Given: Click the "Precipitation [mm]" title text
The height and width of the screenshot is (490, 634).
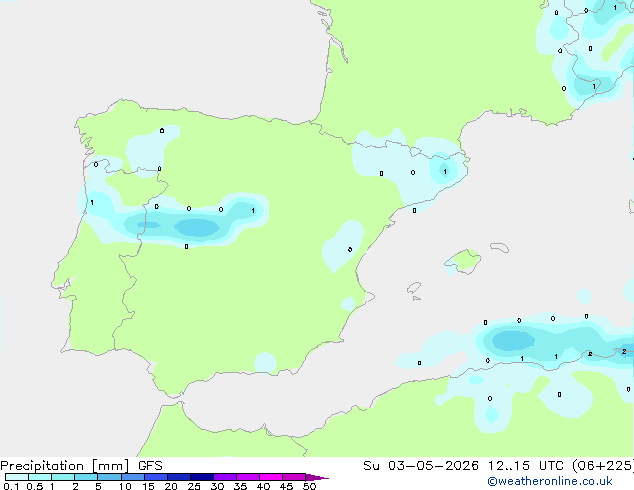Looking at the screenshot, I should tap(65, 466).
